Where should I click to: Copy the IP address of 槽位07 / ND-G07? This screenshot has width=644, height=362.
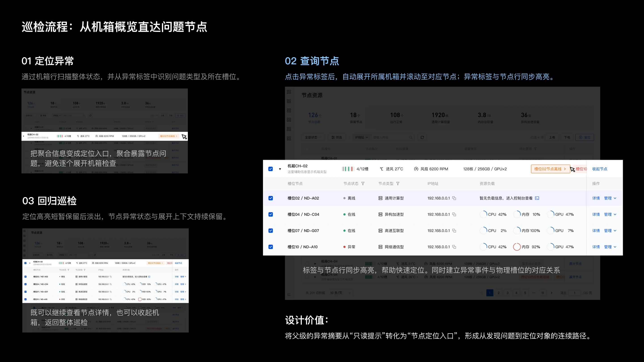[x=454, y=231]
